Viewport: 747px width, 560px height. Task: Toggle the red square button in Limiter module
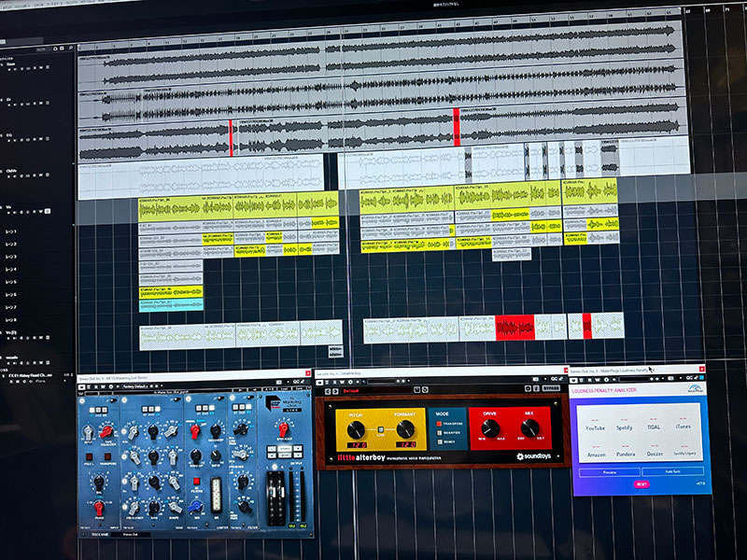196,482
